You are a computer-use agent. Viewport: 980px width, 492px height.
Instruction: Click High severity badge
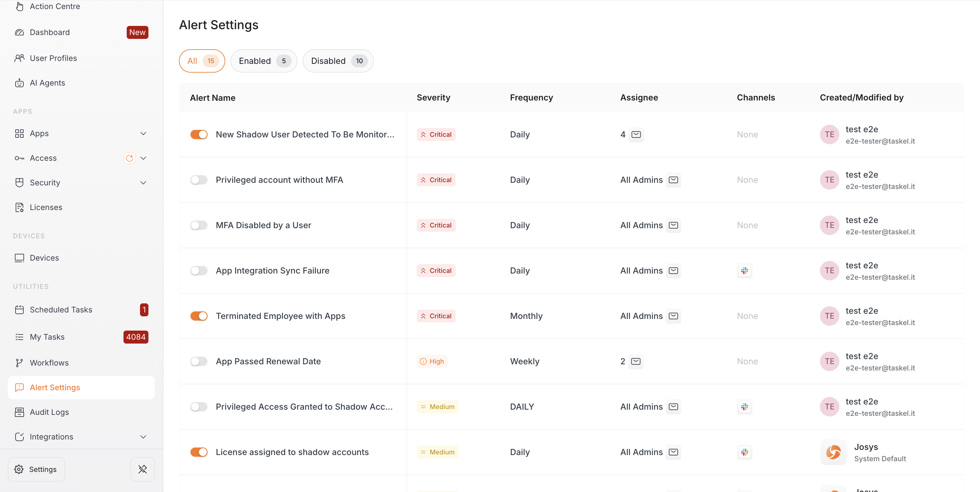[432, 361]
